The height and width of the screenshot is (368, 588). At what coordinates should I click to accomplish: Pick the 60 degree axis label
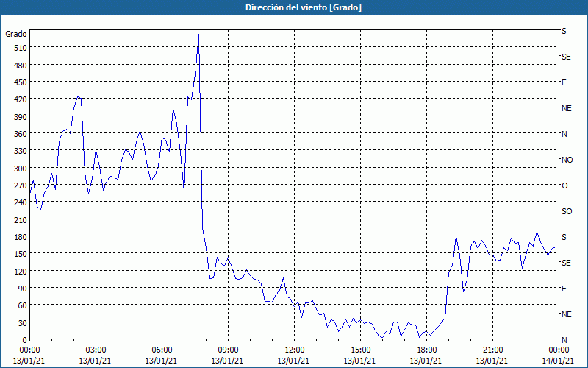(x=22, y=305)
